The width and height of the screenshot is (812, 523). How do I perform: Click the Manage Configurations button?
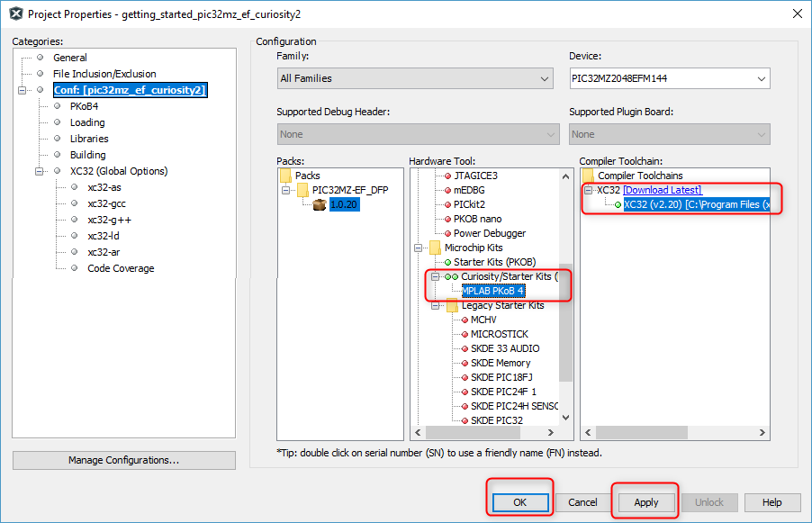click(123, 460)
